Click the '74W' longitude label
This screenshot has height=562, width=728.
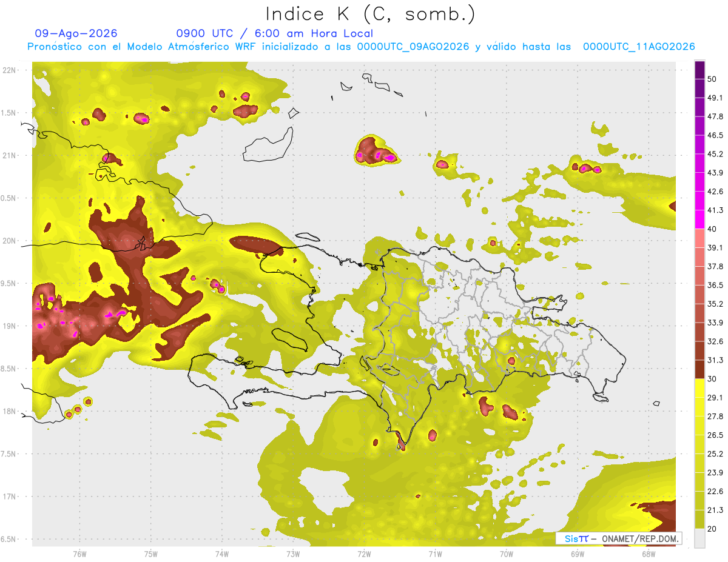222,554
